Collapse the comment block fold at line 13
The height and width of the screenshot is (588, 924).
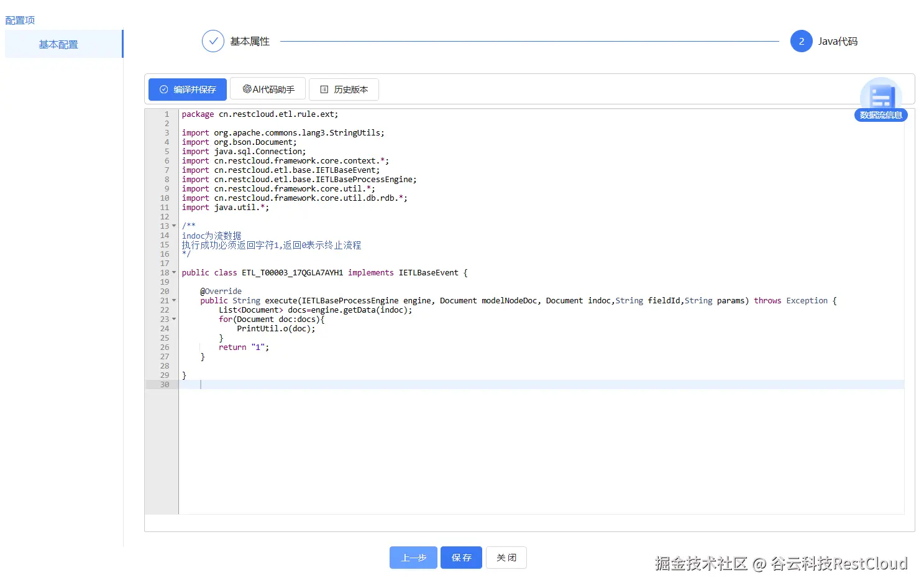pyautogui.click(x=174, y=226)
